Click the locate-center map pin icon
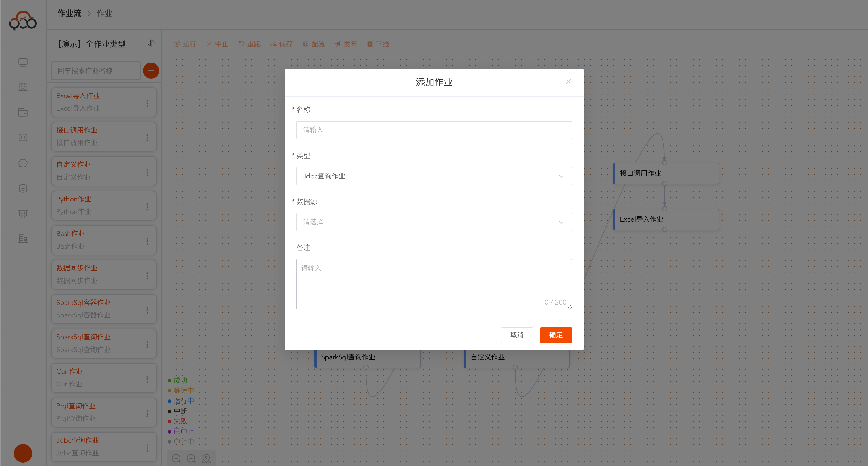868x466 pixels. (x=206, y=458)
